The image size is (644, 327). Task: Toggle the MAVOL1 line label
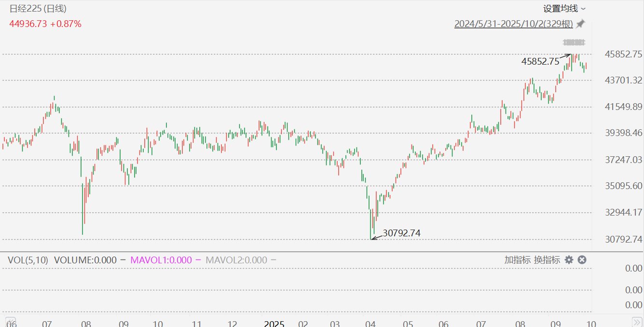click(161, 260)
